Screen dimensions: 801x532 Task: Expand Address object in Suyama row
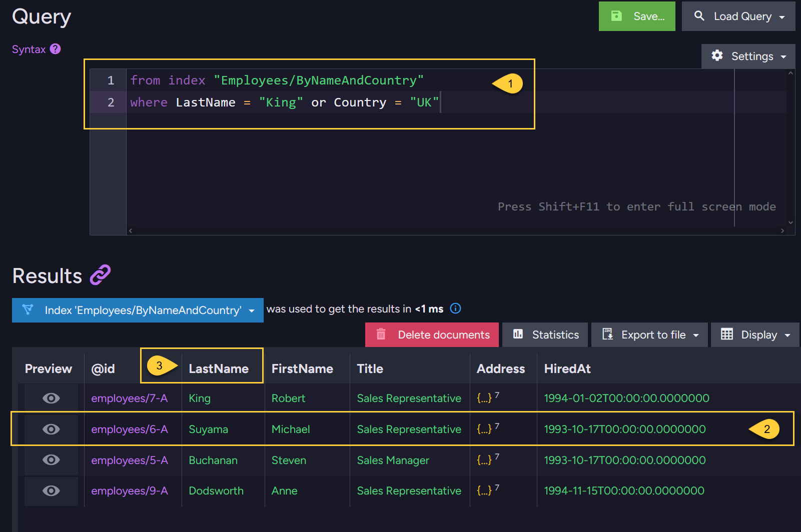click(484, 429)
